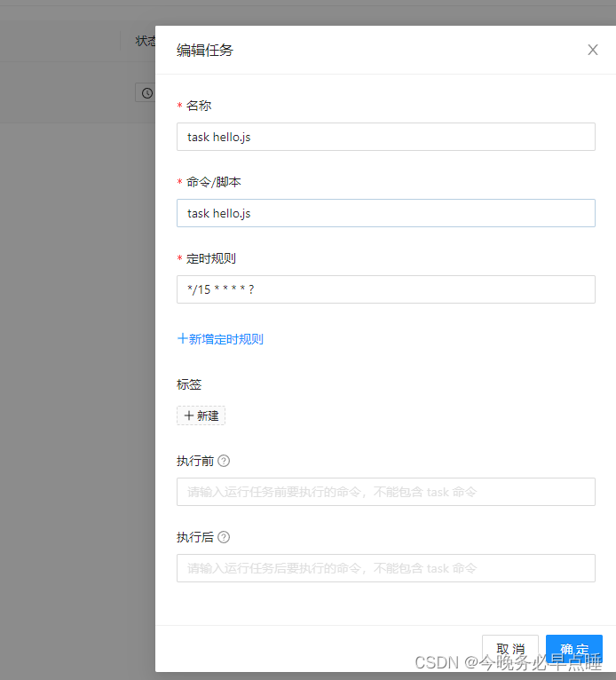Click the 标签 label text
The height and width of the screenshot is (680, 616).
(189, 384)
